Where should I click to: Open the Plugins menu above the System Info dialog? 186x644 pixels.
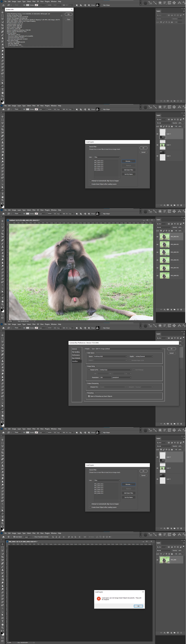(47, 1)
